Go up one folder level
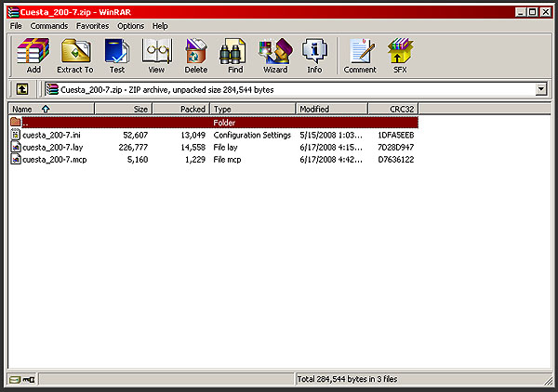 click(21, 89)
